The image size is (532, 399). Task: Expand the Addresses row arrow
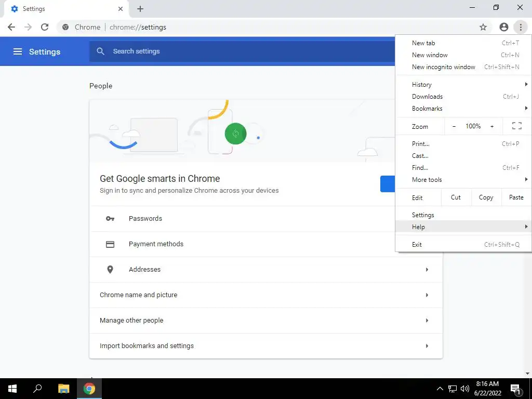coord(427,270)
